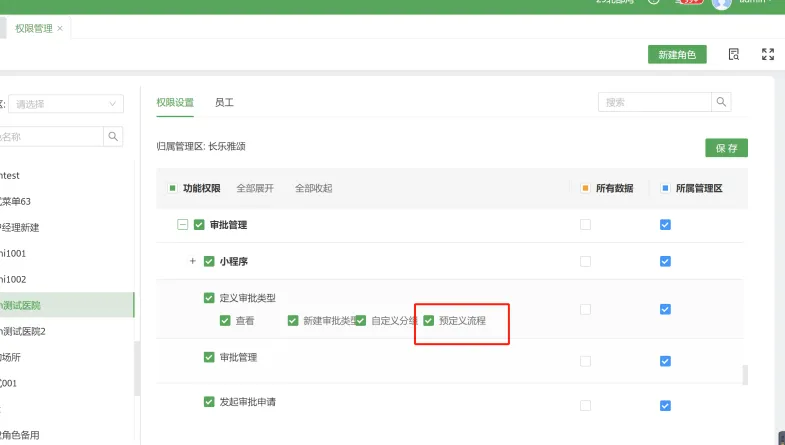Click the 归属管理区: 长乐雅颂 text
The image size is (785, 445).
(x=201, y=146)
